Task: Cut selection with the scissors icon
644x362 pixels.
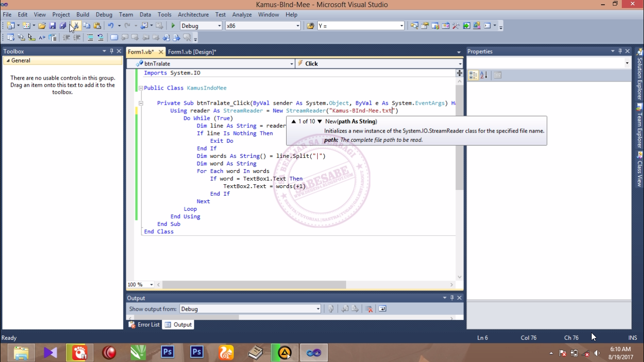Action: (x=76, y=26)
